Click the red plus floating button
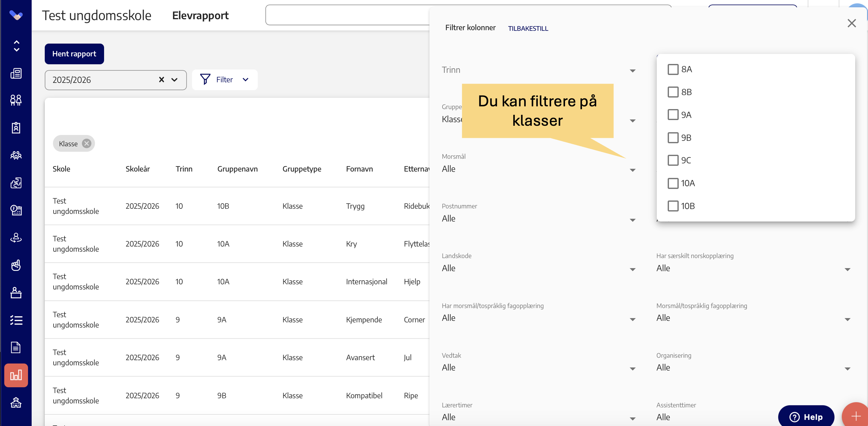868x426 pixels. click(856, 416)
